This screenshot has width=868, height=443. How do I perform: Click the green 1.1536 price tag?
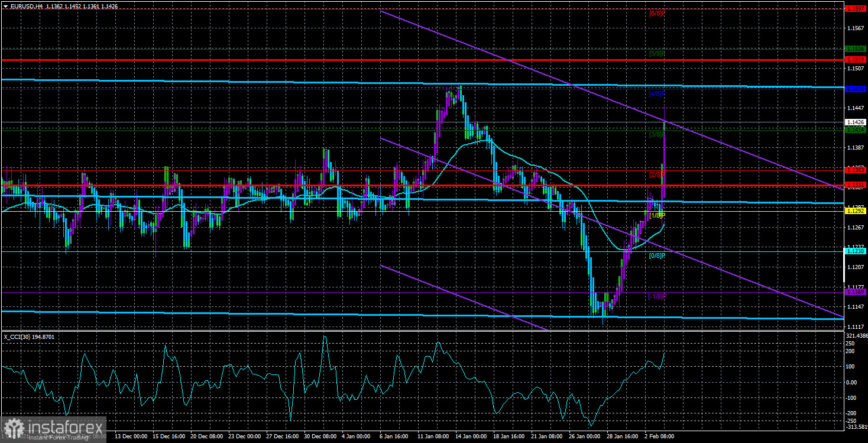pyautogui.click(x=856, y=48)
